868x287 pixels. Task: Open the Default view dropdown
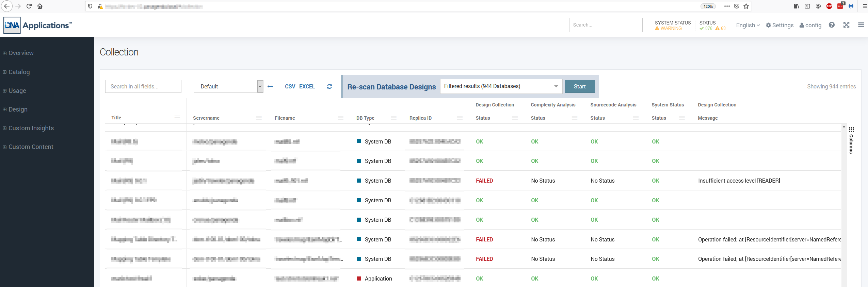point(228,86)
